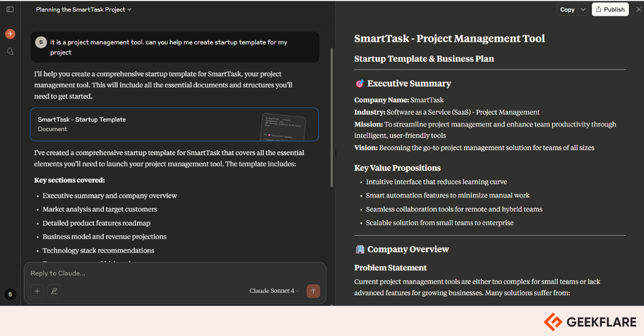Publish the artifact document
This screenshot has width=644, height=336.
click(610, 10)
